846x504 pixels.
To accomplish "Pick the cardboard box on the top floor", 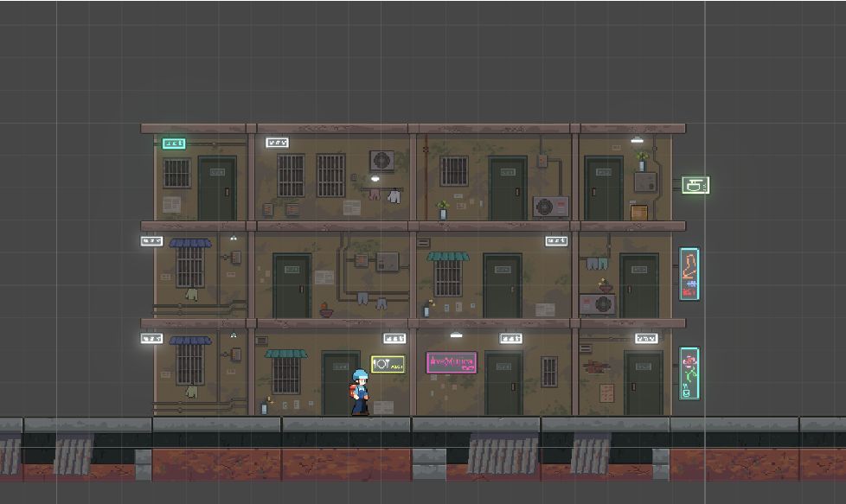I will [x=638, y=212].
